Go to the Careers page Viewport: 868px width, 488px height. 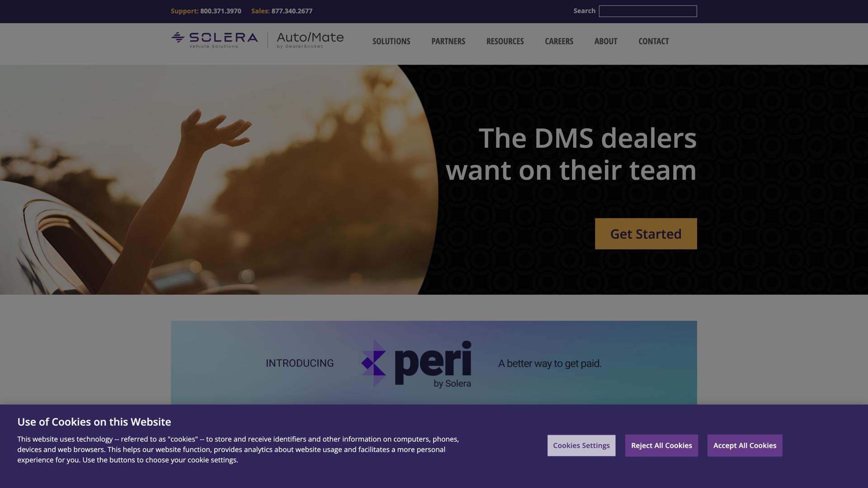[559, 41]
